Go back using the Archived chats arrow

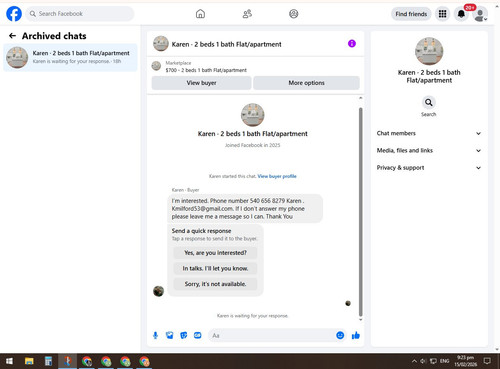(12, 36)
